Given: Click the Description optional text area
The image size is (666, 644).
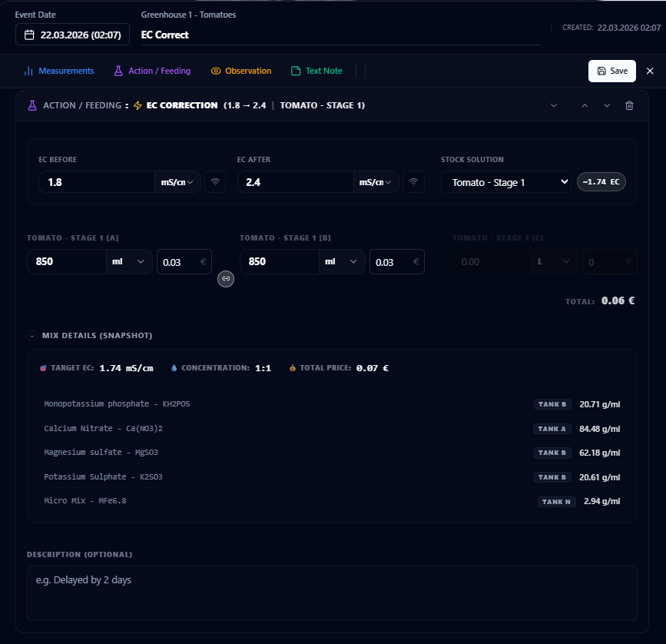Looking at the screenshot, I should (x=332, y=593).
